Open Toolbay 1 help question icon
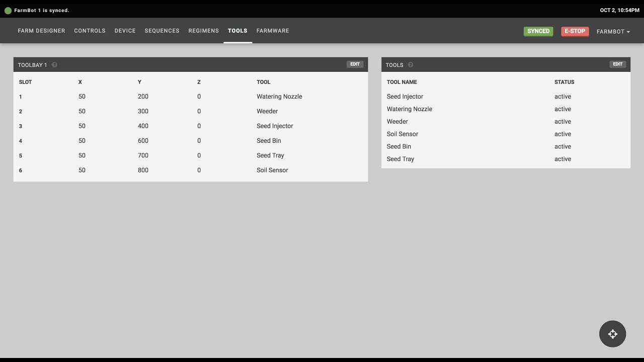The image size is (644, 362). point(54,65)
